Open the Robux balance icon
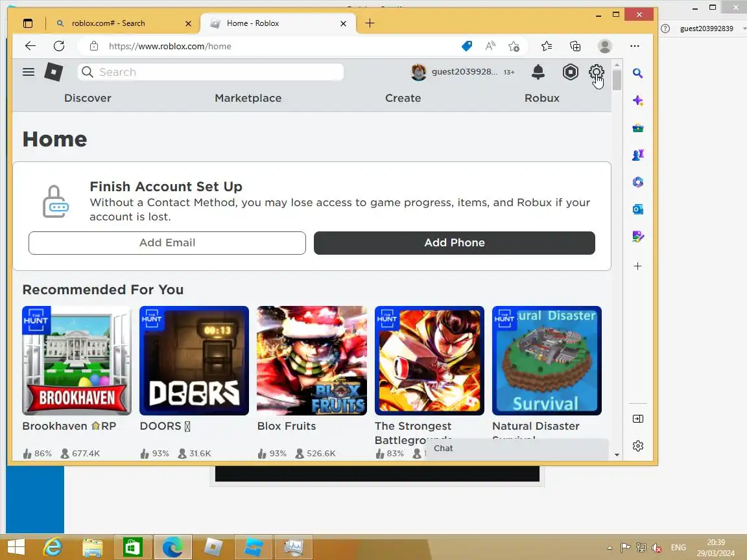 [570, 72]
